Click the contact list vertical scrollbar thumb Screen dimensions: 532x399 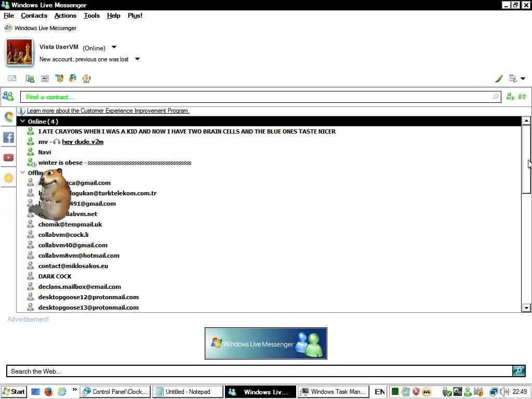pyautogui.click(x=526, y=159)
